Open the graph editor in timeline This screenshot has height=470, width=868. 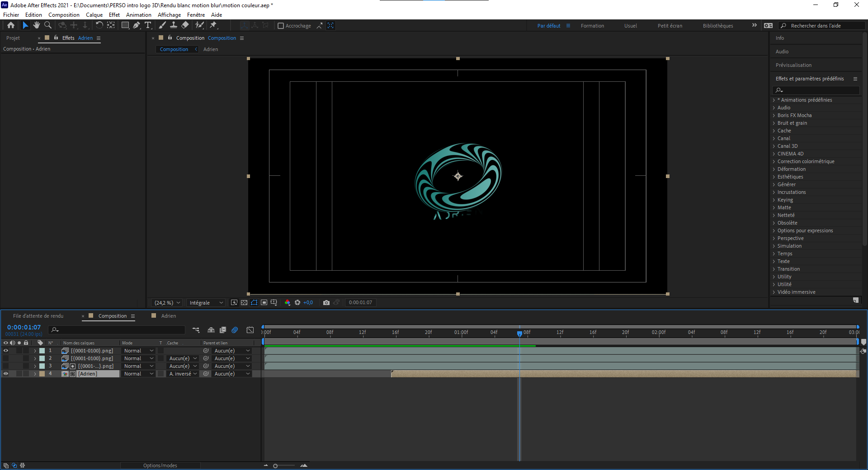(250, 330)
